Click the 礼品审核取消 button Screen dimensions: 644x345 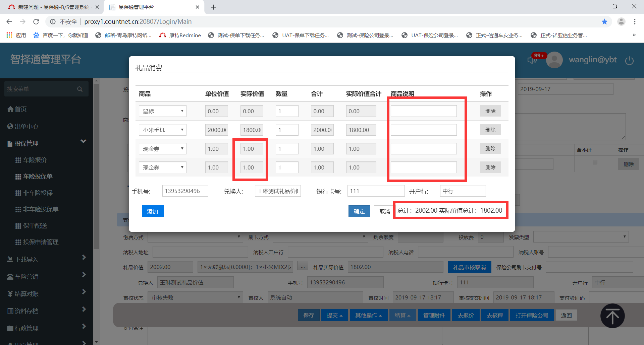point(470,267)
